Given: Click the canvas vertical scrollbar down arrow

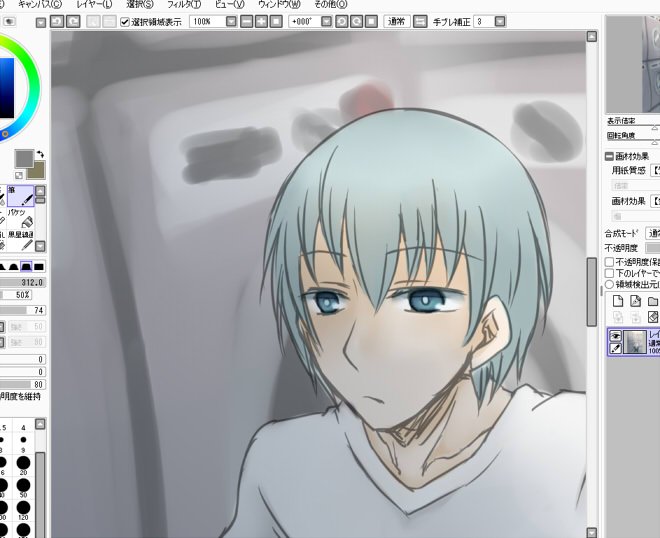Looking at the screenshot, I should [x=592, y=533].
